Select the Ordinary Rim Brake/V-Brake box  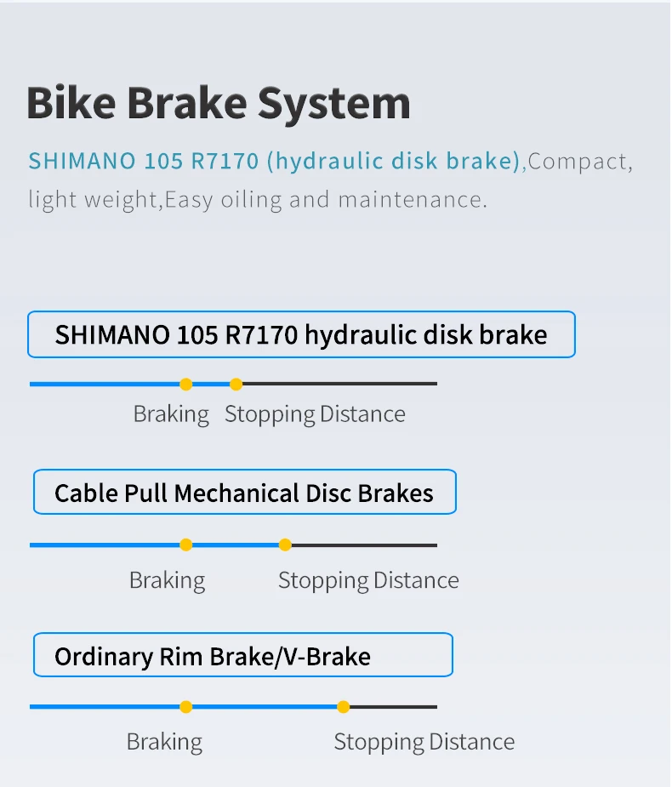tap(242, 656)
